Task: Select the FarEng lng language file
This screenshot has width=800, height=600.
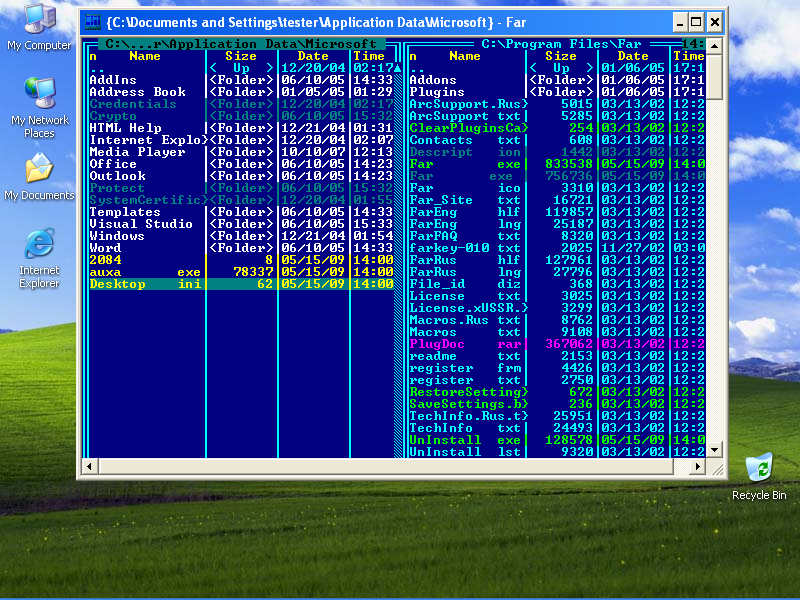Action: tap(557, 224)
